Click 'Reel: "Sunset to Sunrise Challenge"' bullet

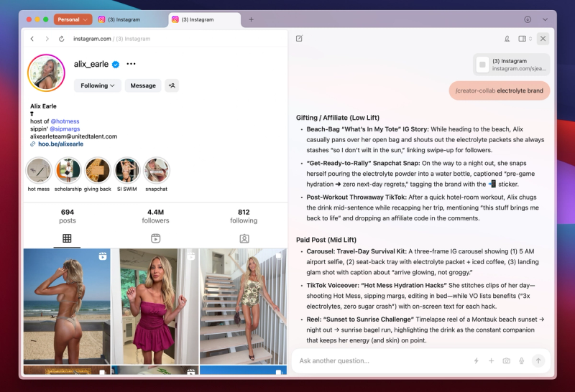360,319
